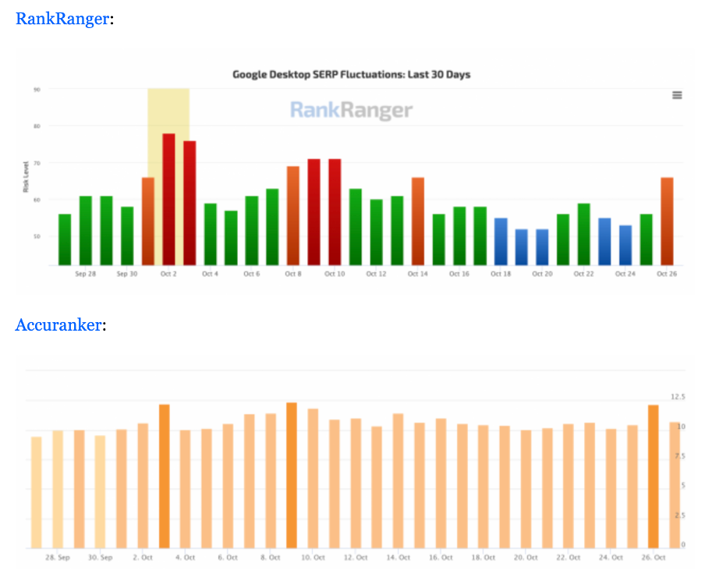Click the 'Oct 20' label in RankRanger chart
705x588 pixels.
coord(542,274)
